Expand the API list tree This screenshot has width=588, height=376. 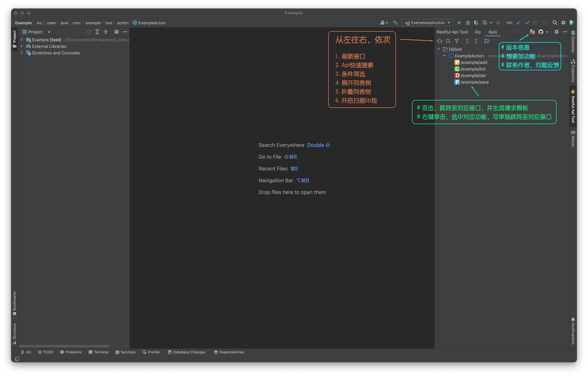click(467, 41)
